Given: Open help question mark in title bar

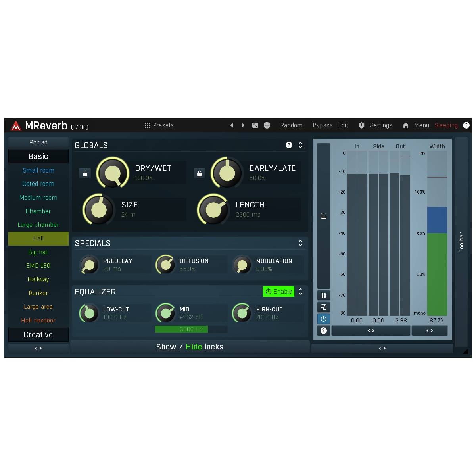Looking at the screenshot, I should [466, 125].
